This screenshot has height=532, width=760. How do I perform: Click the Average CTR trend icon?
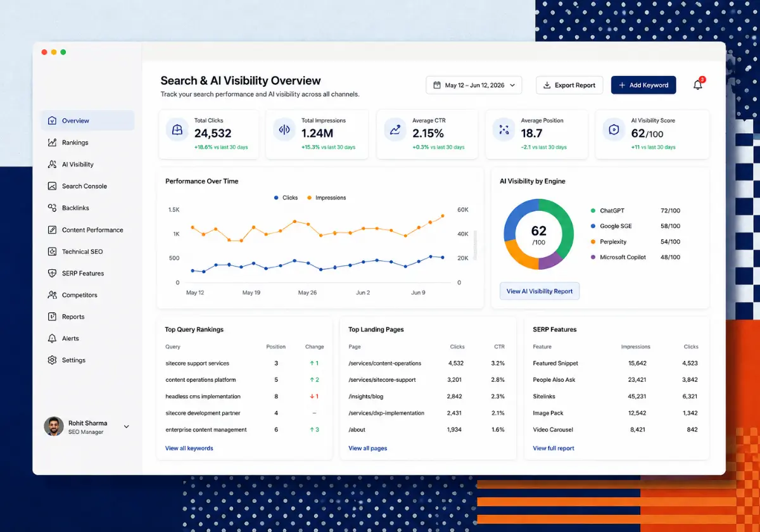coord(395,130)
